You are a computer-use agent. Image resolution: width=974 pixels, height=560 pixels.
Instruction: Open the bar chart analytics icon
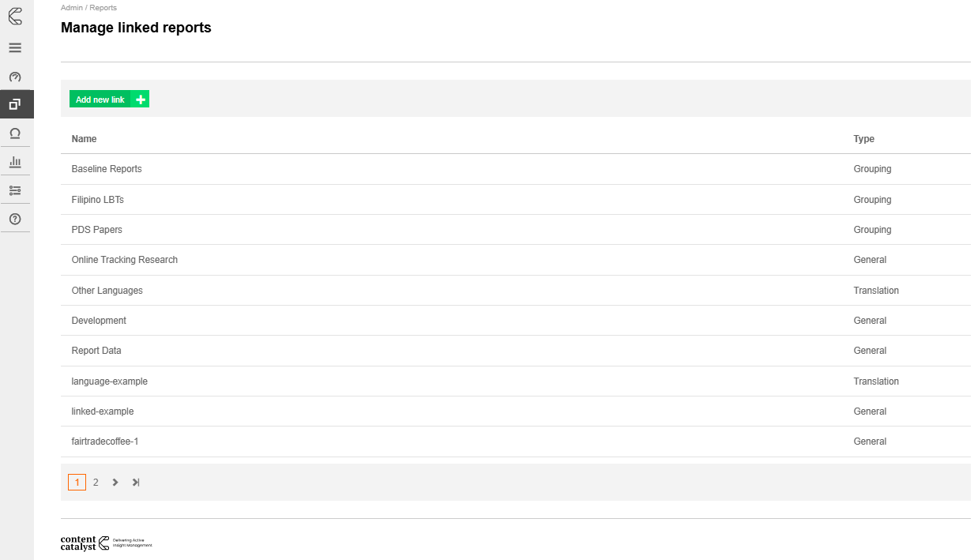(x=15, y=161)
